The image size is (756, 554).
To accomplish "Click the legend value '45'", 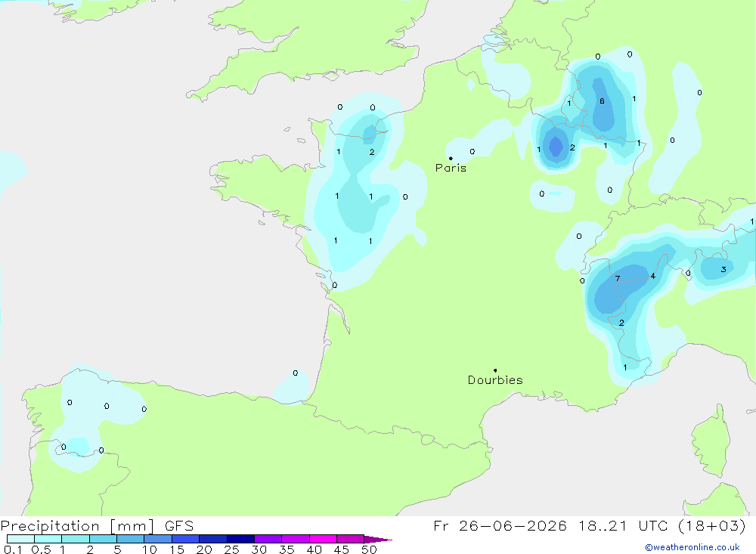I will tap(342, 549).
